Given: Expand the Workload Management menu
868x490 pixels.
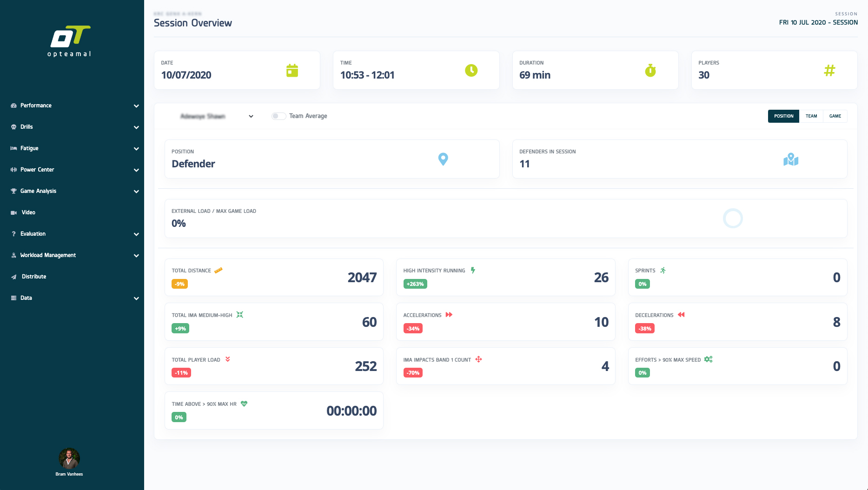Looking at the screenshot, I should (74, 255).
